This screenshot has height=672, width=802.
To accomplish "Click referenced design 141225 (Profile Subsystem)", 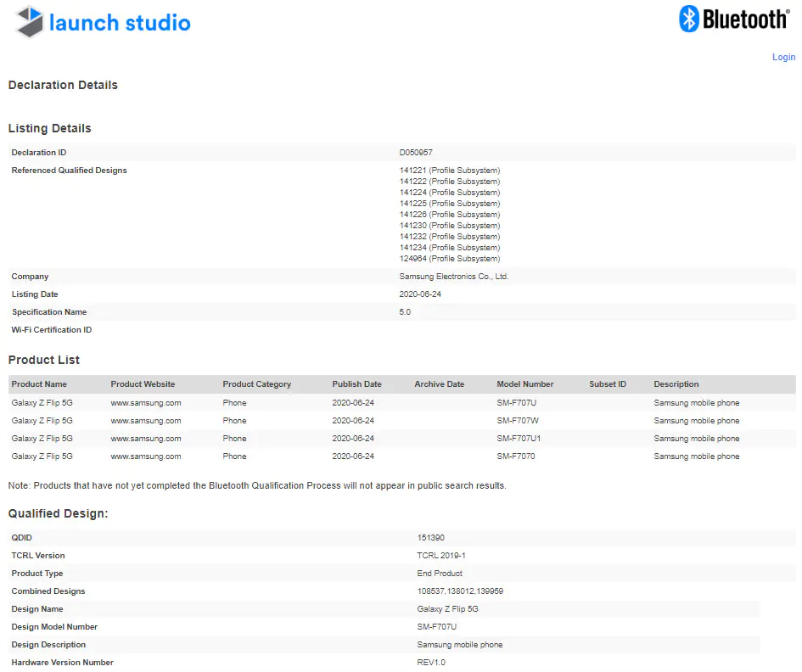I will point(450,204).
